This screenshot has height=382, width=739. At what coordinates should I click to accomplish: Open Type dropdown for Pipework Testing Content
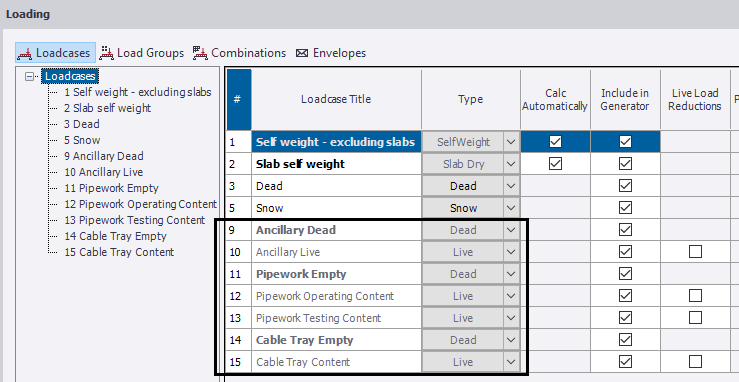pyautogui.click(x=511, y=318)
